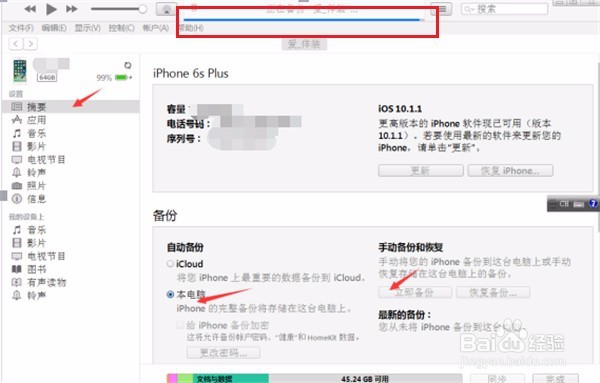Image resolution: width=600 pixels, height=383 pixels.
Task: Open the 控制(C) menu
Action: [x=122, y=28]
